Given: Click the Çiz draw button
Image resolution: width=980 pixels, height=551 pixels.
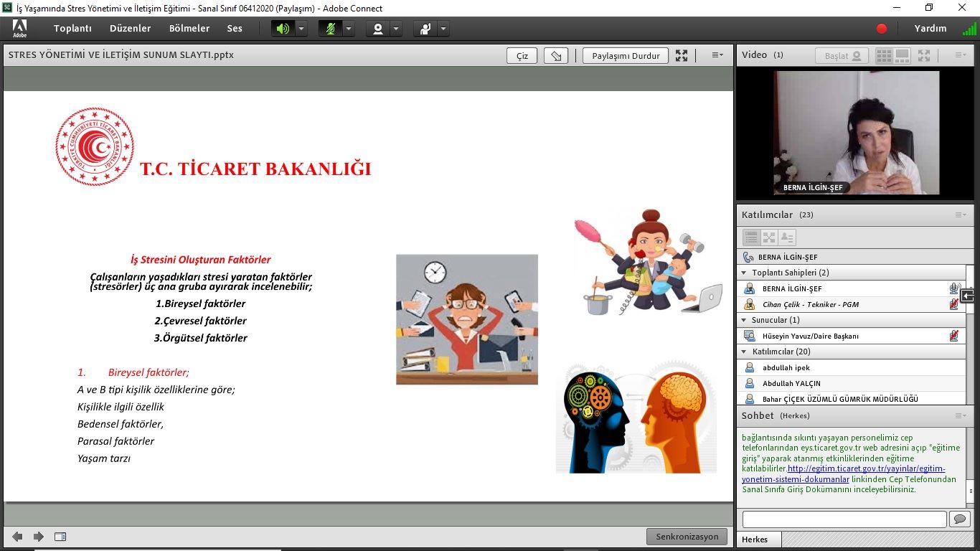Looking at the screenshot, I should point(522,56).
